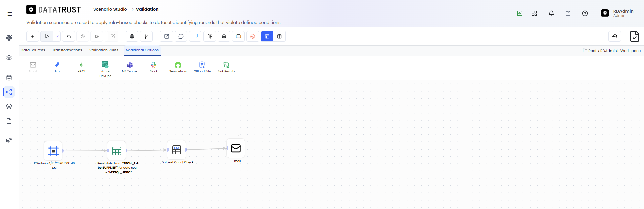The image size is (644, 209).
Task: Open the help question mark icon
Action: (585, 13)
